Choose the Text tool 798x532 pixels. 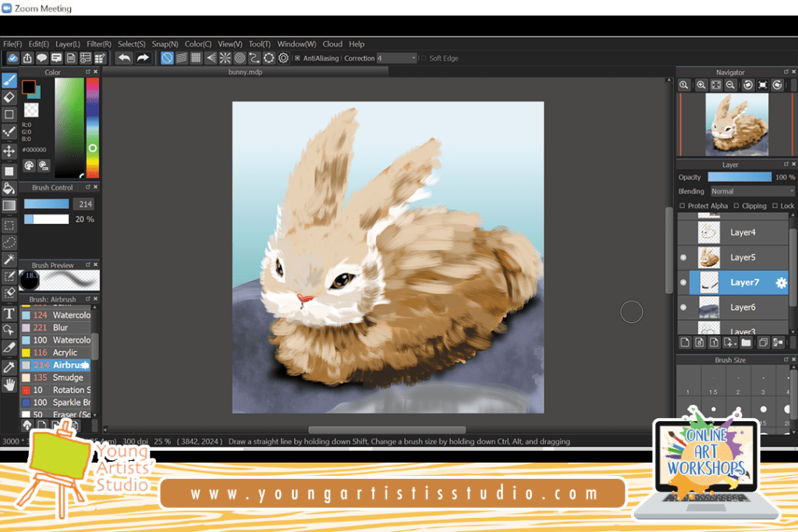pos(9,313)
